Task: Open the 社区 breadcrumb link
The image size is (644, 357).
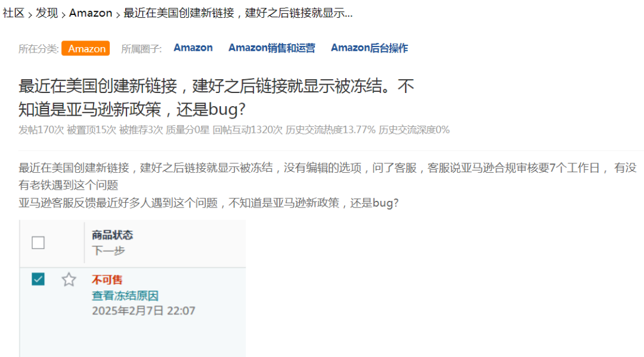Action: click(14, 13)
